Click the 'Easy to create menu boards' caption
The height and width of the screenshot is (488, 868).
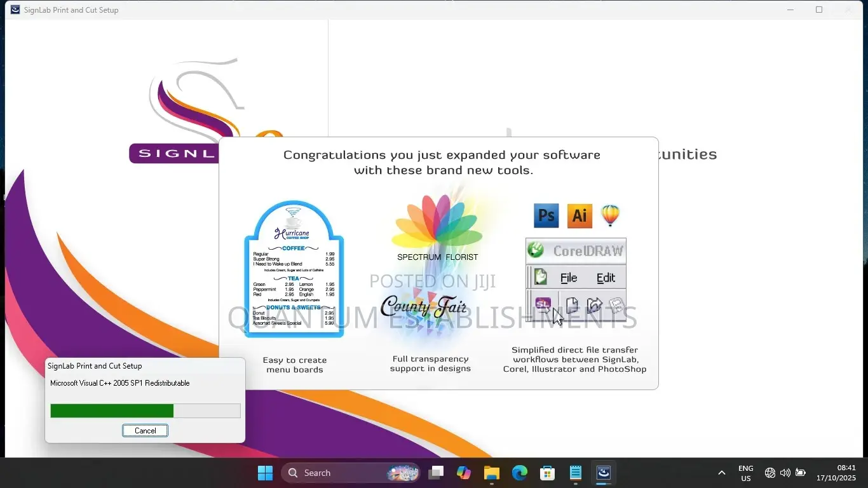(295, 365)
